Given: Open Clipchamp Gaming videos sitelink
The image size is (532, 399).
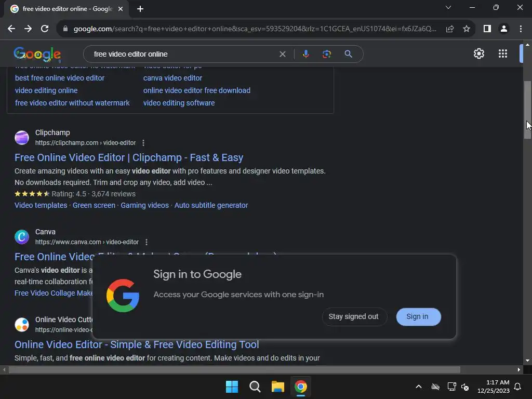Looking at the screenshot, I should [x=144, y=206].
